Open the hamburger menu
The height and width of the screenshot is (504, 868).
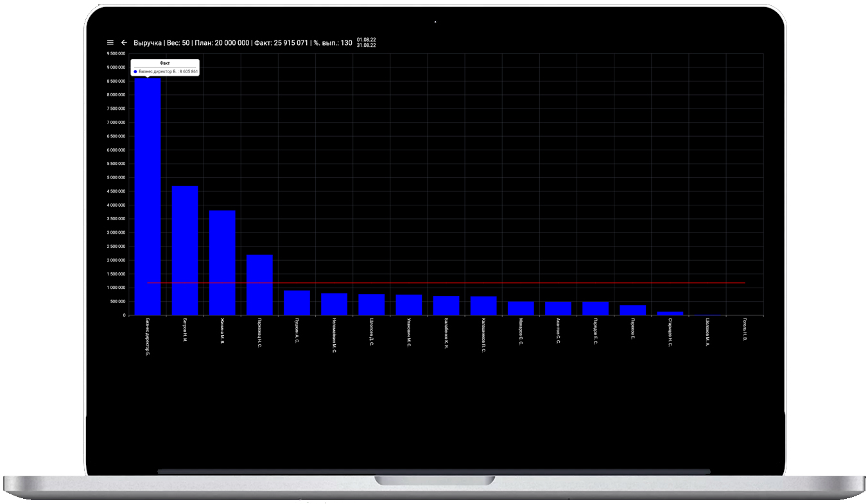tap(110, 42)
